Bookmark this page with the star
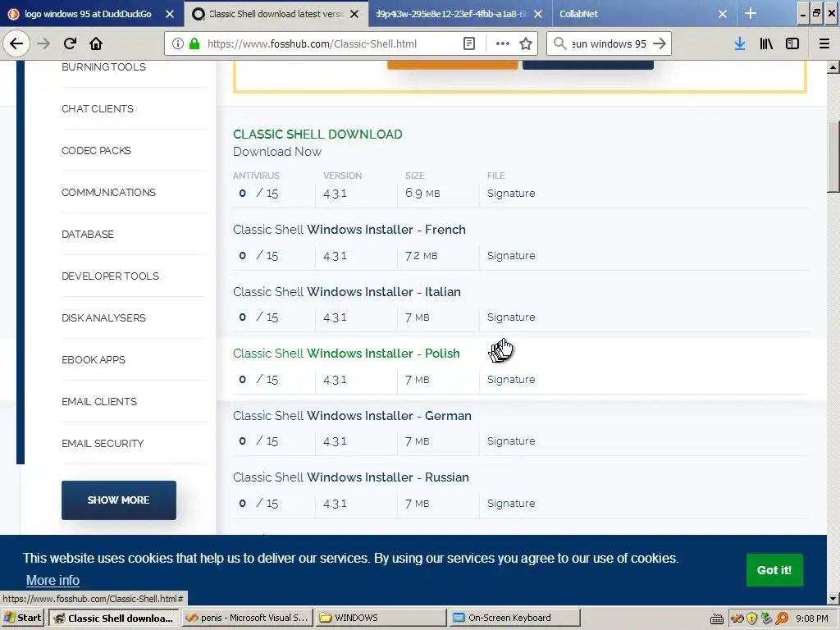The width and height of the screenshot is (840, 630). tap(526, 43)
